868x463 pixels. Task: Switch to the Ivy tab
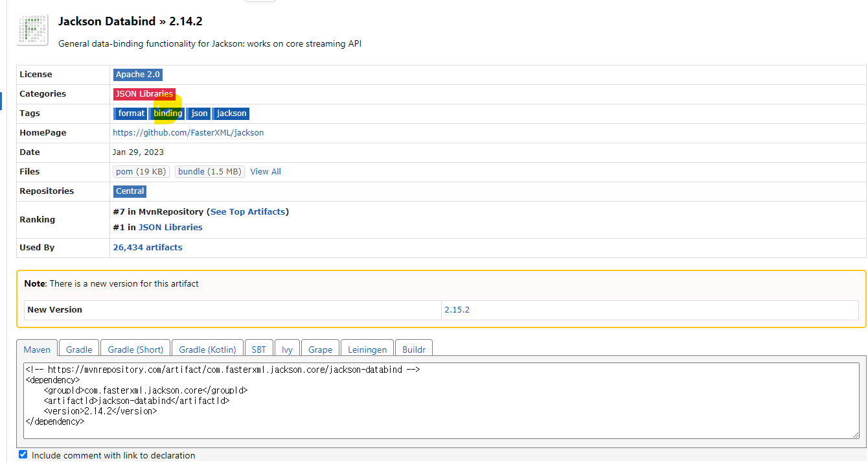click(287, 349)
